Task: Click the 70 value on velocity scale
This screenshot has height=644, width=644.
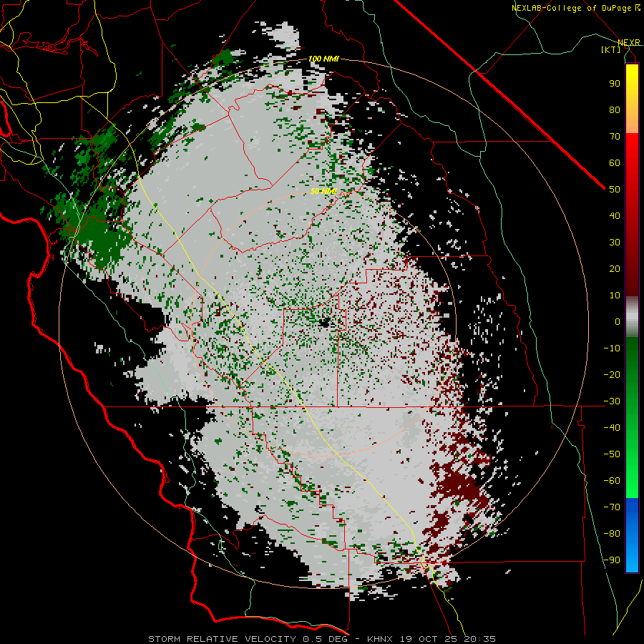Action: 615,137
